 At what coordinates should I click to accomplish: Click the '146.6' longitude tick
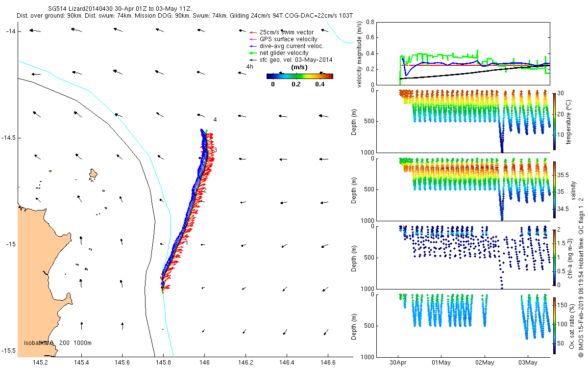[x=328, y=363]
